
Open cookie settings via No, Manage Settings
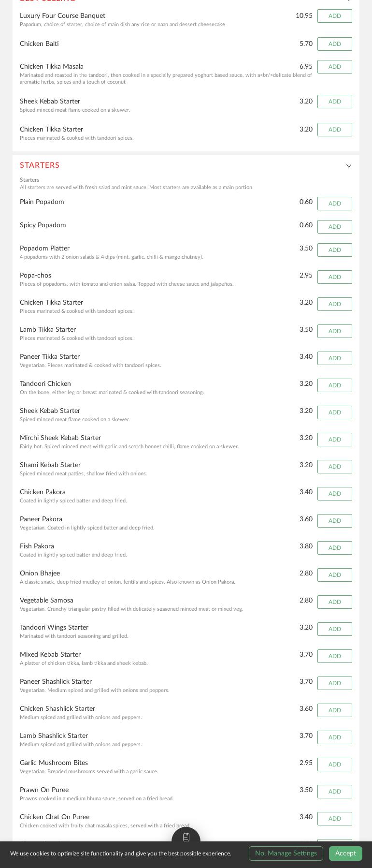[x=286, y=853]
